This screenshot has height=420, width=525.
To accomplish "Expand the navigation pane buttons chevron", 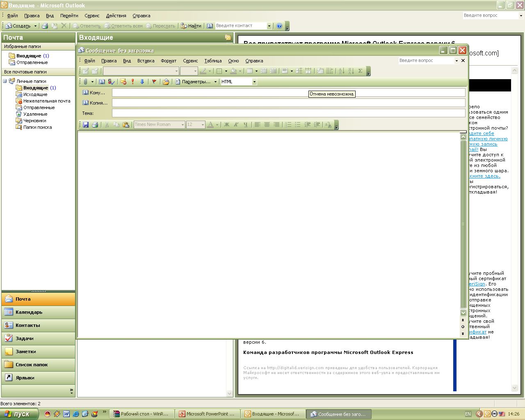I will coord(71,391).
